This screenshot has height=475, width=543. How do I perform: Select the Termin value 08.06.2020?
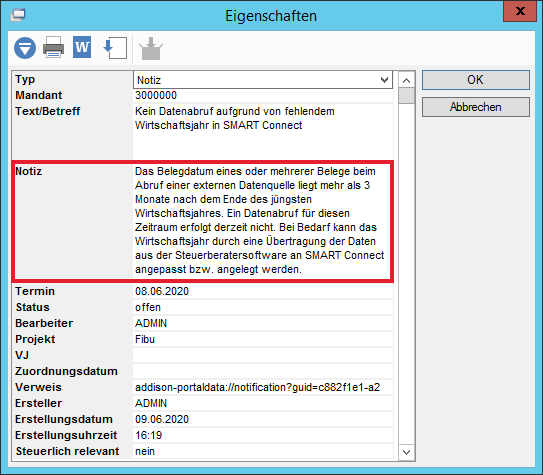tap(162, 291)
